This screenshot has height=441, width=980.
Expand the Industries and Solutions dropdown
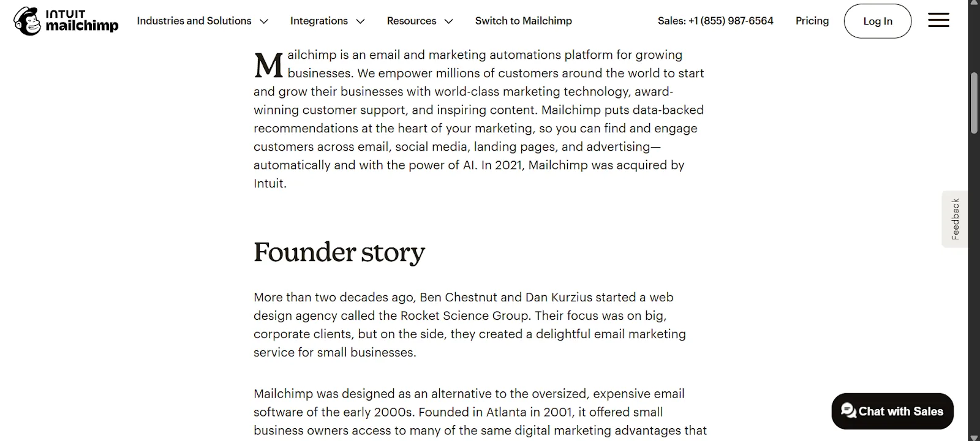click(x=194, y=20)
